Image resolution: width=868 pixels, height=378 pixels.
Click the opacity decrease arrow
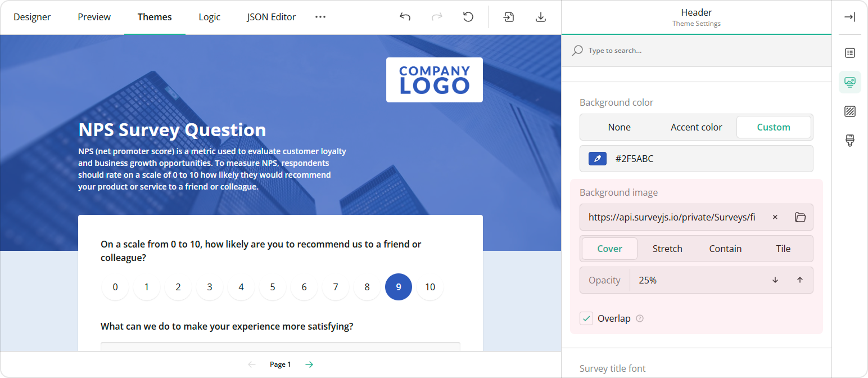(x=775, y=280)
